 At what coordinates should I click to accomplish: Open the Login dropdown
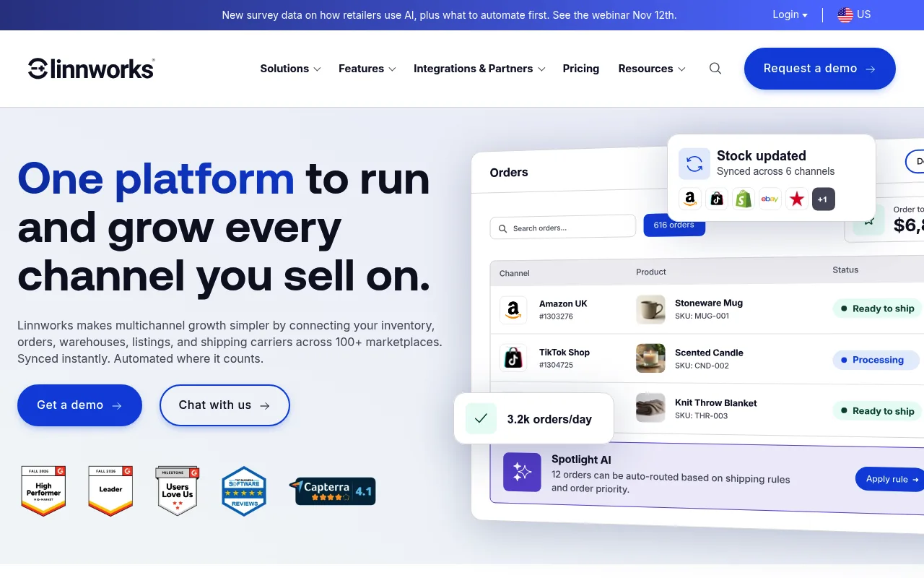[x=790, y=14]
